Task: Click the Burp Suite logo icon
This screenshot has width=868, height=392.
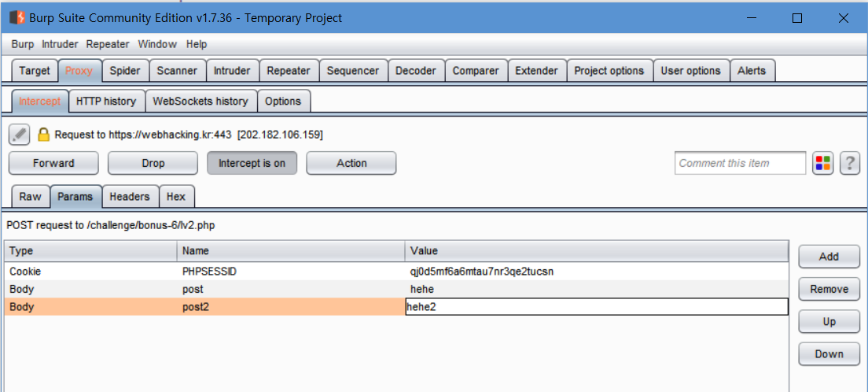Action: pyautogui.click(x=17, y=18)
